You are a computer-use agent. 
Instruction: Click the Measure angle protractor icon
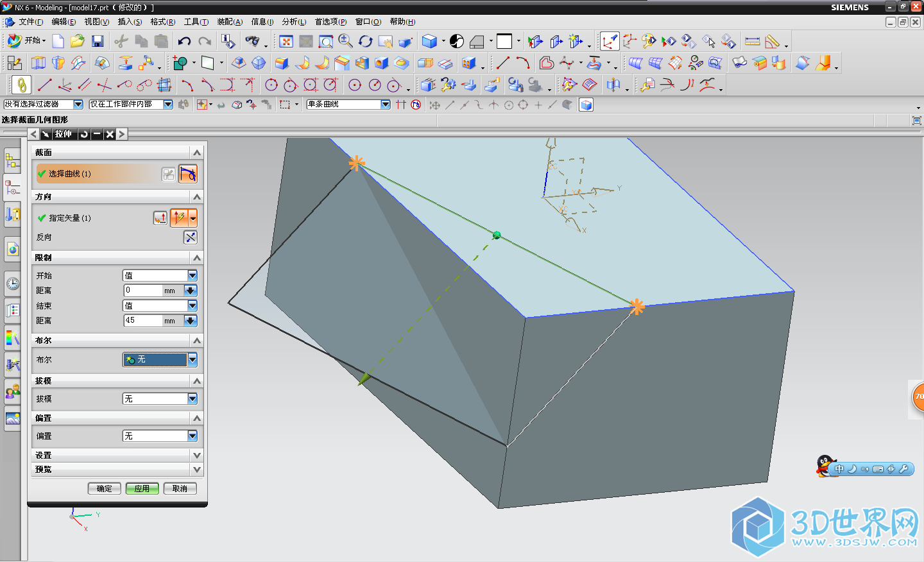point(773,41)
